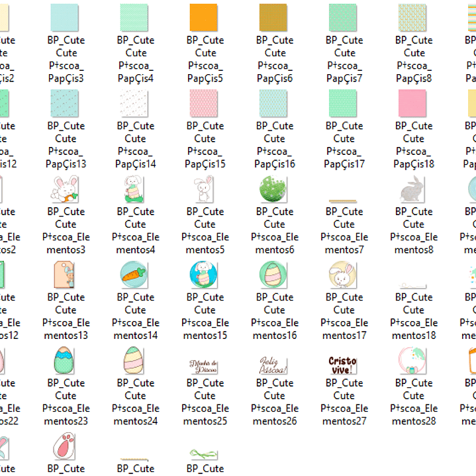
Task: Select the bunny holding egg Elementos4 icon
Action: tap(135, 189)
